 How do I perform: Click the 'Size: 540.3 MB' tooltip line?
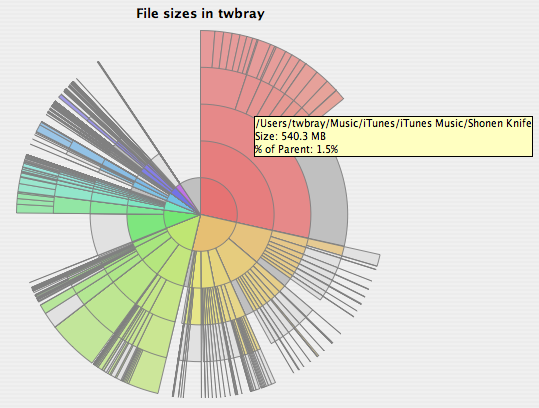(290, 136)
